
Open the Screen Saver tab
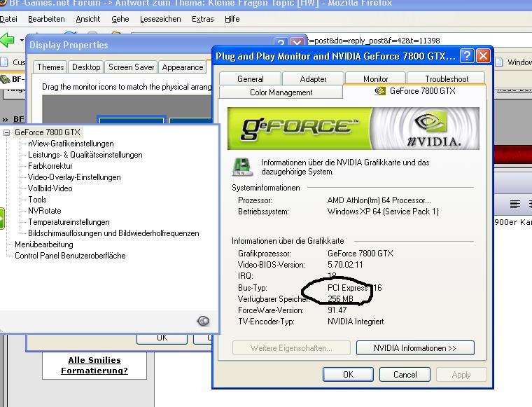(132, 67)
